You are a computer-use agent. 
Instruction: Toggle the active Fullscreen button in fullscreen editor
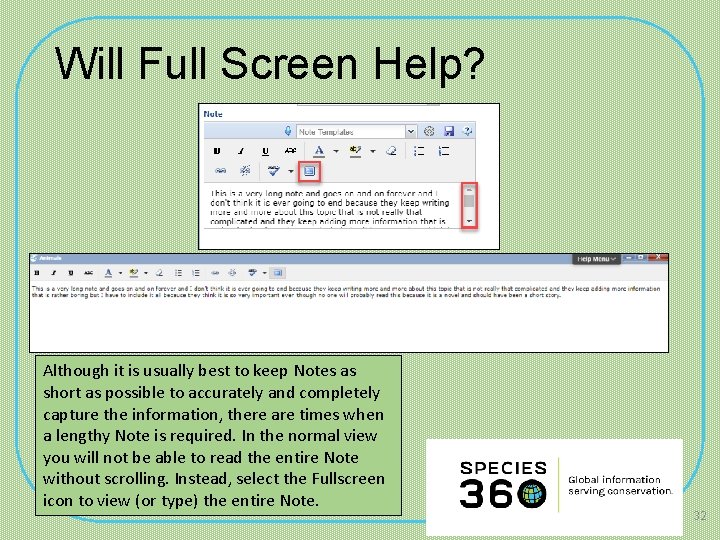click(x=277, y=273)
